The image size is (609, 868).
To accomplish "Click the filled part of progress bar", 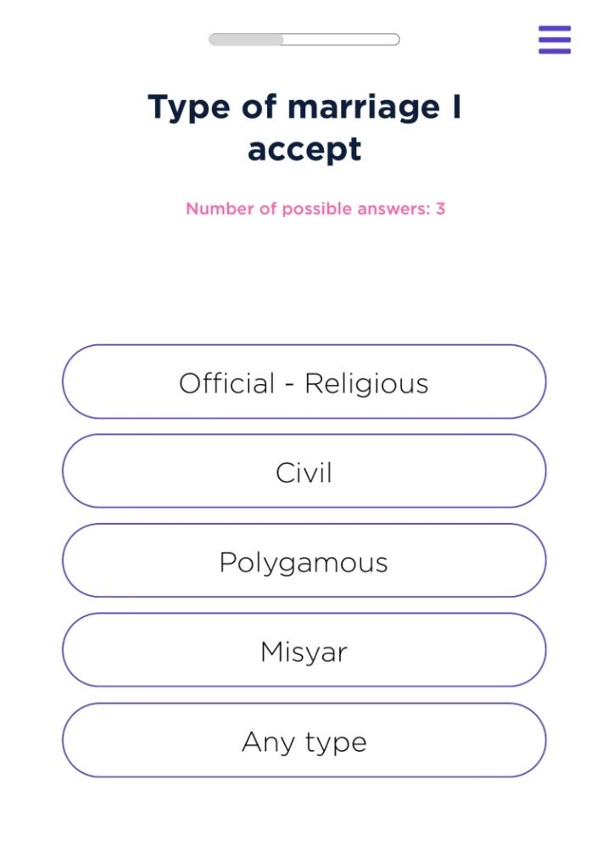I will [246, 40].
